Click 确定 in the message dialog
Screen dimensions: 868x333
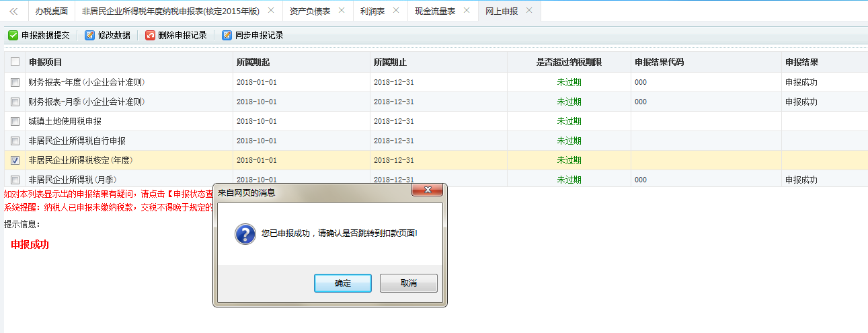[343, 283]
